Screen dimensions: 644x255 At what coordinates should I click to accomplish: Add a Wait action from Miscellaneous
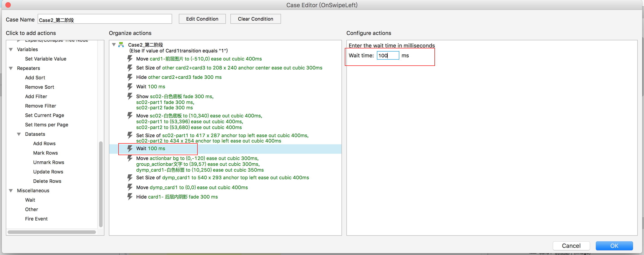(x=30, y=200)
